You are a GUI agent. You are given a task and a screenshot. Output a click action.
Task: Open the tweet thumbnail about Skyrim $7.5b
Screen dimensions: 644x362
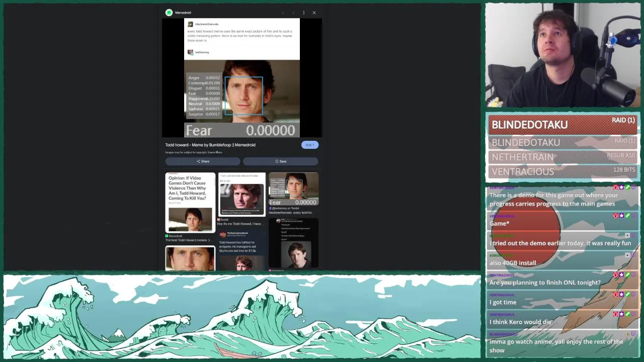[242, 249]
